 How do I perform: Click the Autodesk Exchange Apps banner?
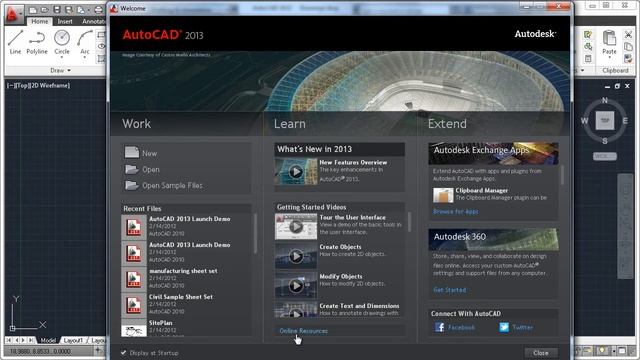coord(493,153)
